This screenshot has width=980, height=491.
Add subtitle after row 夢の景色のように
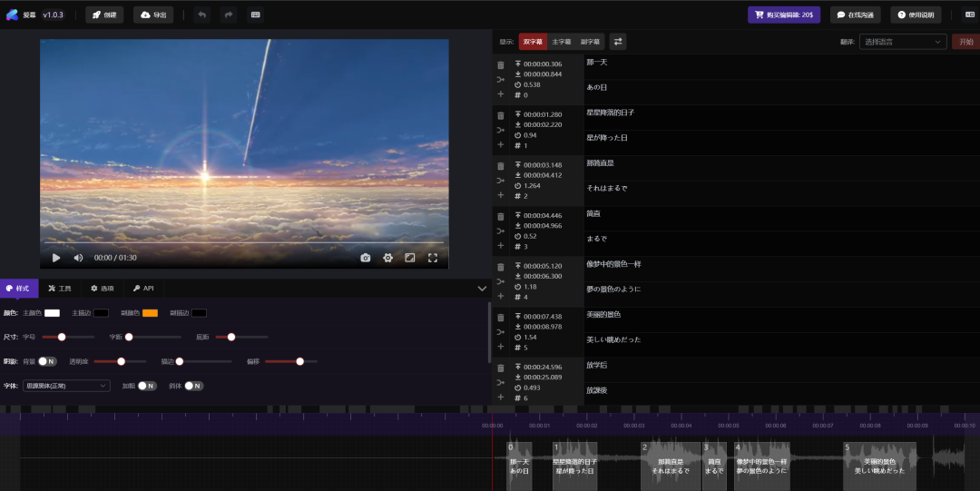(x=501, y=297)
